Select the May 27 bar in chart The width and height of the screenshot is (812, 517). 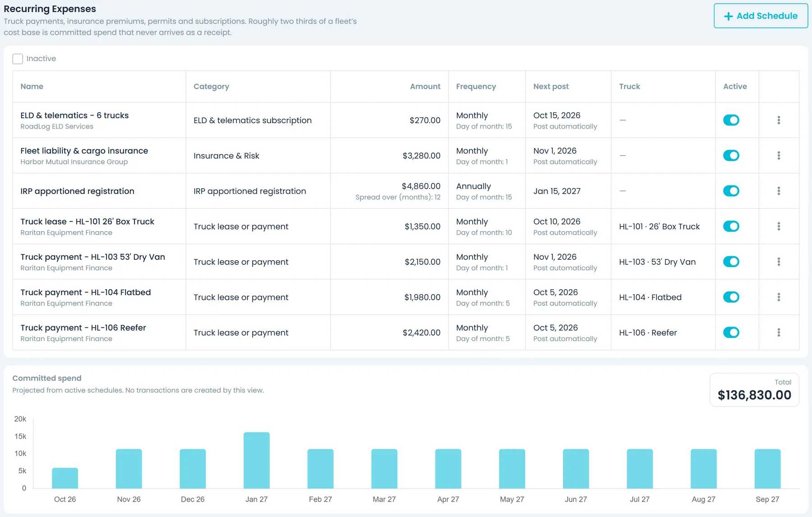click(512, 469)
